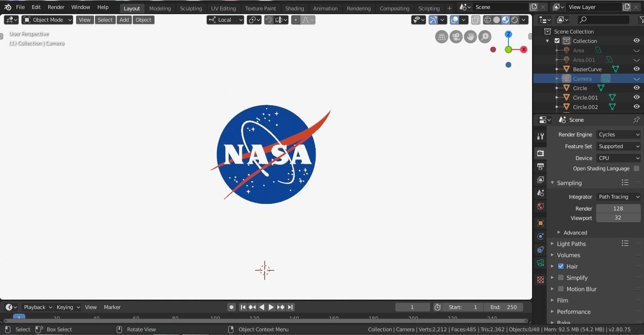Disable the Hair checkbox under render settings
Viewport: 644px width, 335px height.
point(561,266)
